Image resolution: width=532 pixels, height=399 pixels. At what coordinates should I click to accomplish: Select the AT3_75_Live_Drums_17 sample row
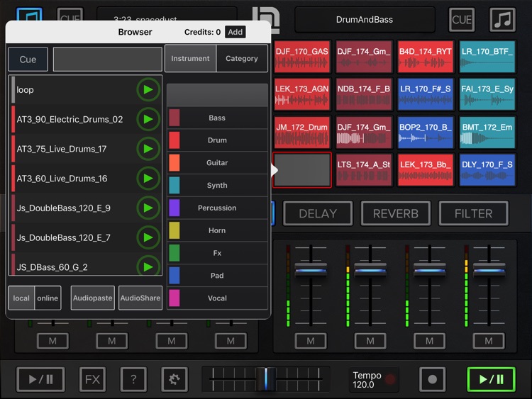(73, 149)
